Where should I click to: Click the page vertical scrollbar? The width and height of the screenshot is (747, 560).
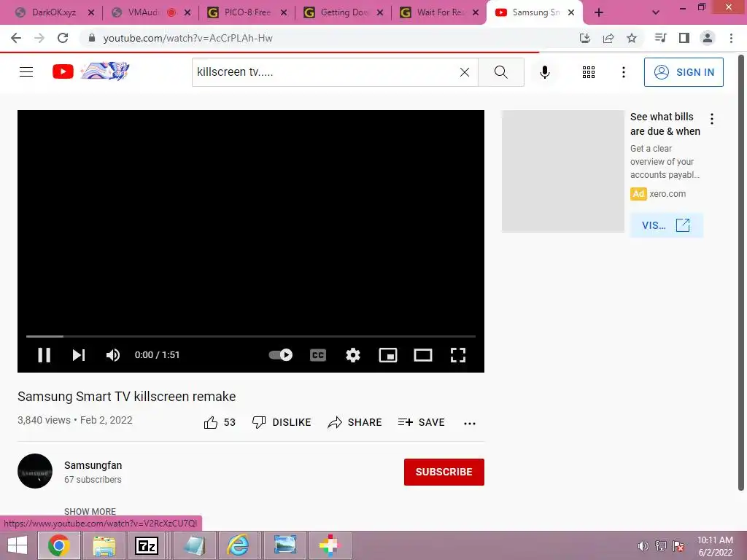pyautogui.click(x=741, y=271)
